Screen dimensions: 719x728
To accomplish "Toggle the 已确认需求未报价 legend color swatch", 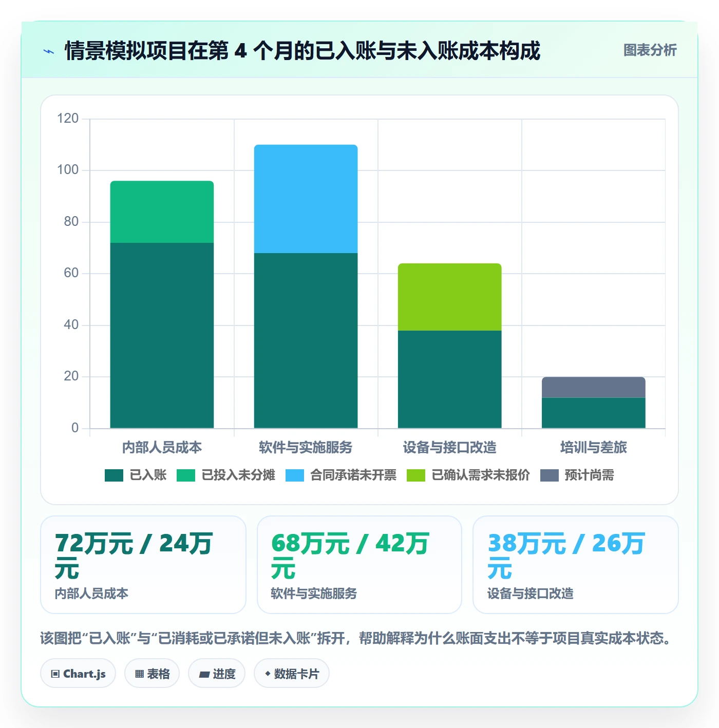I will pyautogui.click(x=416, y=475).
